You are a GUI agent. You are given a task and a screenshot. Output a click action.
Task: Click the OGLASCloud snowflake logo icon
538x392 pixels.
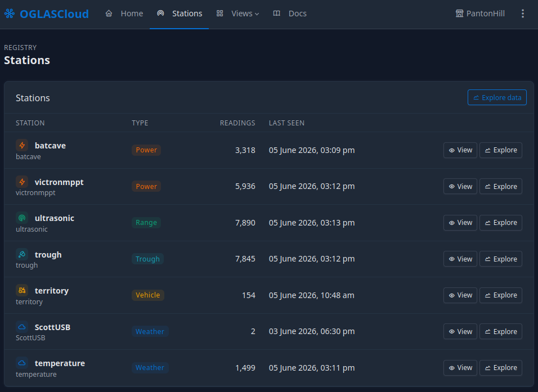tap(10, 13)
